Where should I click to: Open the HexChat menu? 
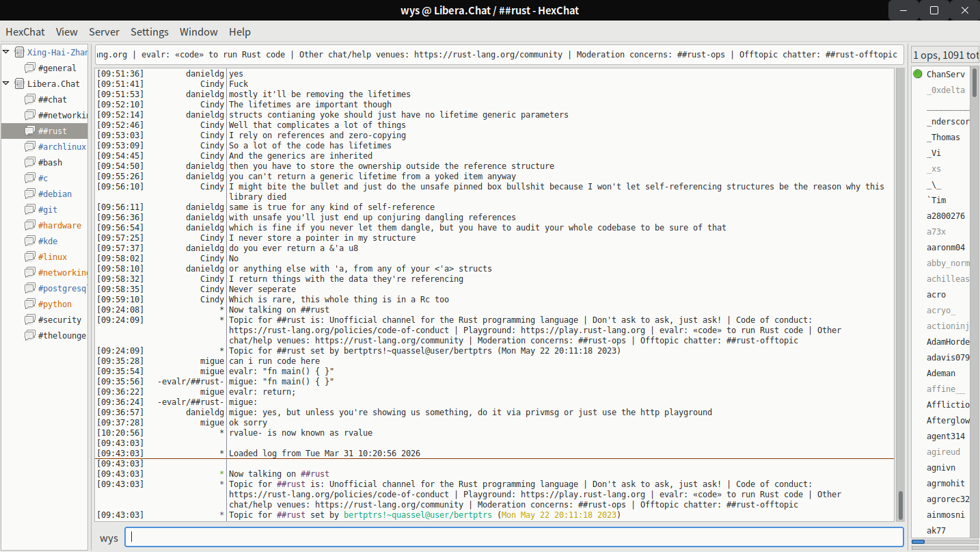pyautogui.click(x=25, y=31)
